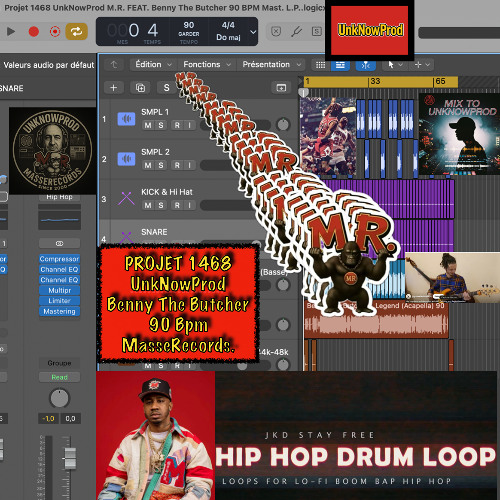
Task: Open the Groupe slot dropdown
Action: pyautogui.click(x=59, y=363)
